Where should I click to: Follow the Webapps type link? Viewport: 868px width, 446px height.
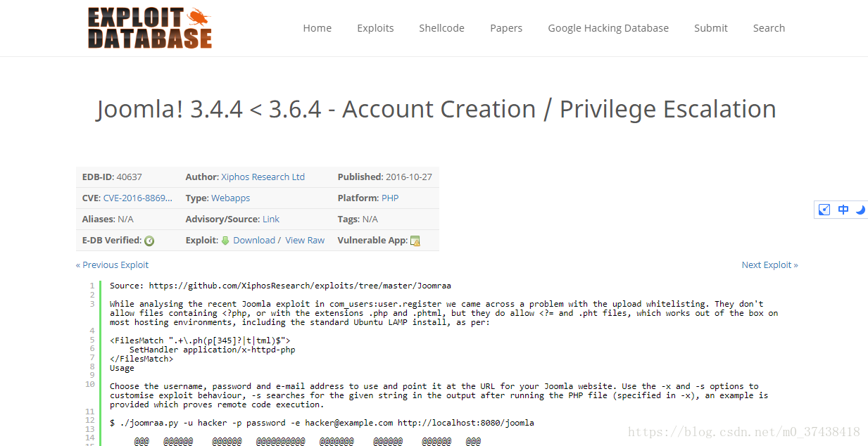pyautogui.click(x=231, y=198)
